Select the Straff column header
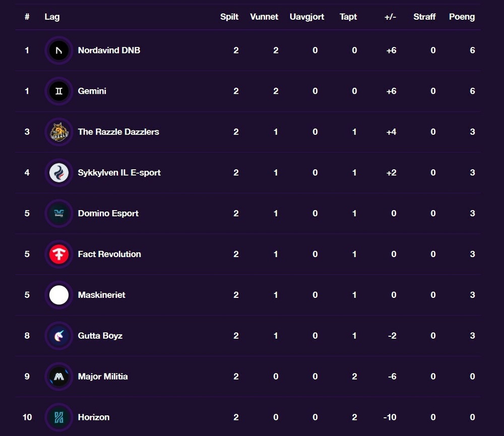 click(424, 17)
